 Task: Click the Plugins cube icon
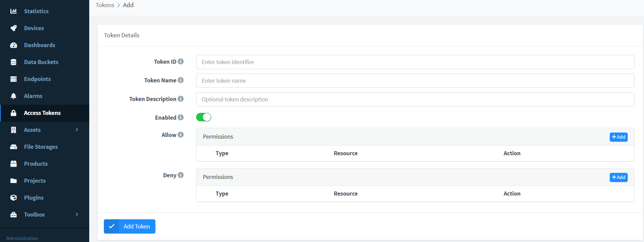coord(14,198)
